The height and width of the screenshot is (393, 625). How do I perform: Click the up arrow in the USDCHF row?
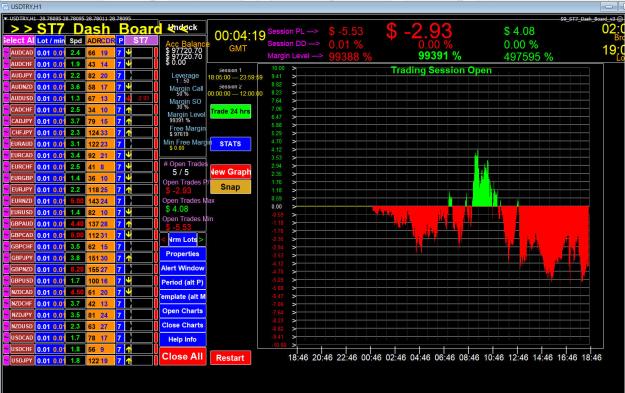click(129, 349)
